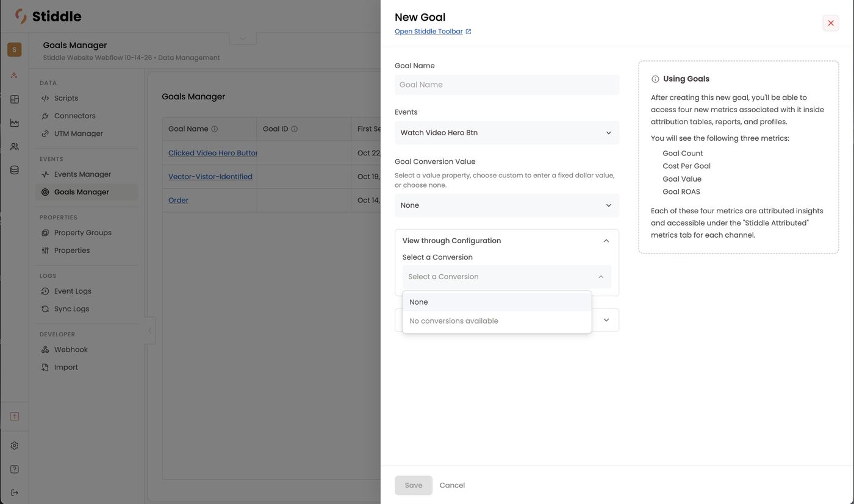Image resolution: width=854 pixels, height=504 pixels.
Task: Click the Stiddle logo in the header
Action: pos(48,16)
